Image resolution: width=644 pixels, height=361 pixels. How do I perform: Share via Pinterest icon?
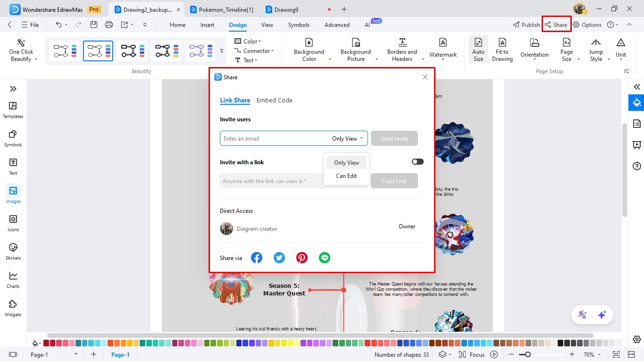point(302,258)
